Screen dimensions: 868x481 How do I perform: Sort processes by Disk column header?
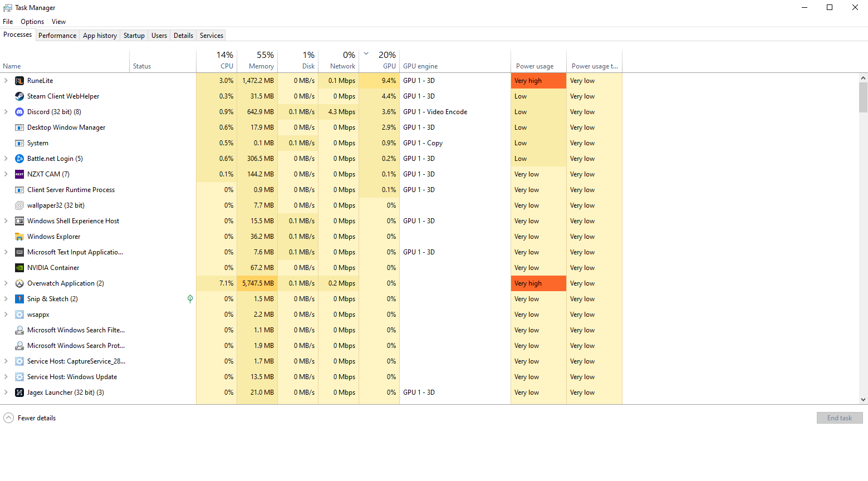pyautogui.click(x=298, y=61)
